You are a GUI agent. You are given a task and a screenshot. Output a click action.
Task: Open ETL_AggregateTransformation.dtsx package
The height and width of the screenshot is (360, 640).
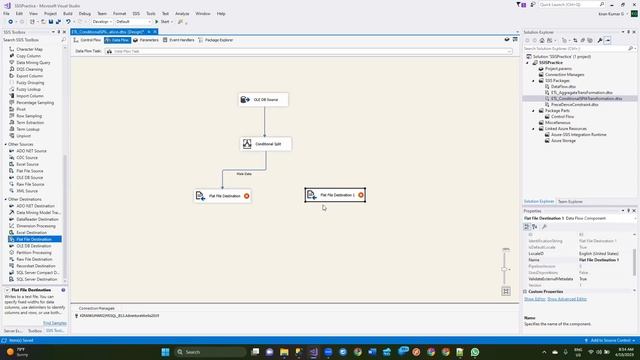pyautogui.click(x=582, y=93)
